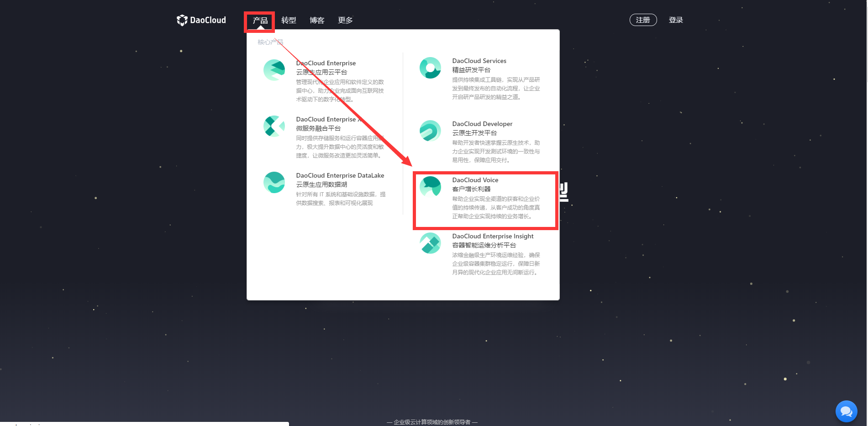Select the 客户增长利器 subtitle text
The height and width of the screenshot is (426, 868).
tap(471, 189)
